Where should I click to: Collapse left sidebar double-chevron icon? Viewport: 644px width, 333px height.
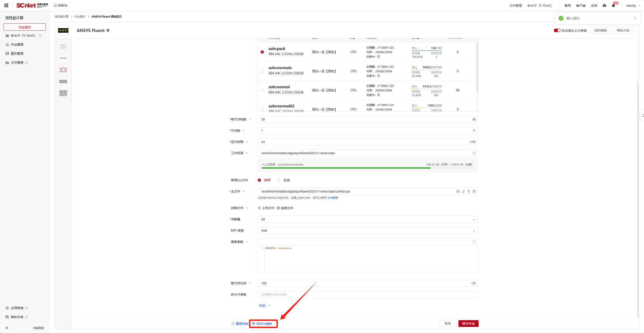(7, 328)
